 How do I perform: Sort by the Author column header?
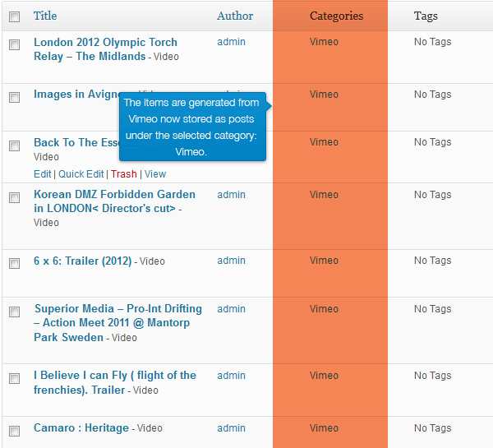click(x=235, y=16)
